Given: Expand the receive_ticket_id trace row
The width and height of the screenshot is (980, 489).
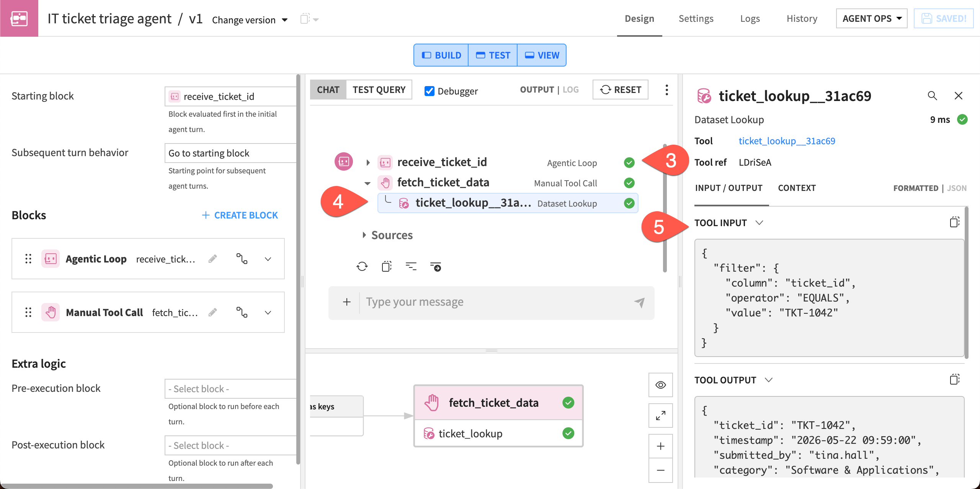Looking at the screenshot, I should pyautogui.click(x=368, y=163).
